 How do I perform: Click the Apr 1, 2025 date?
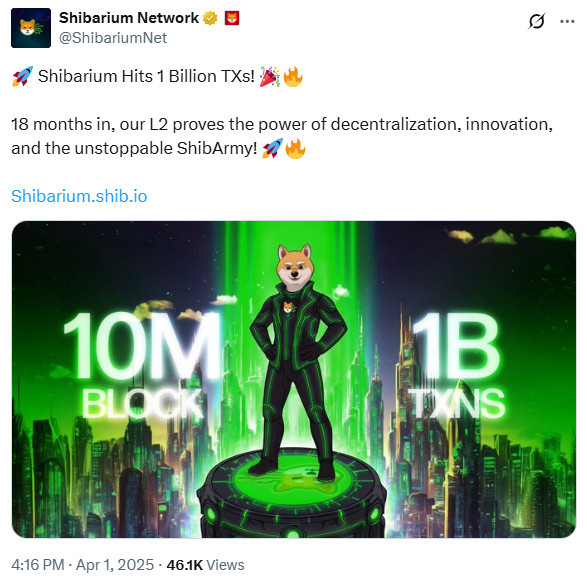click(x=115, y=565)
